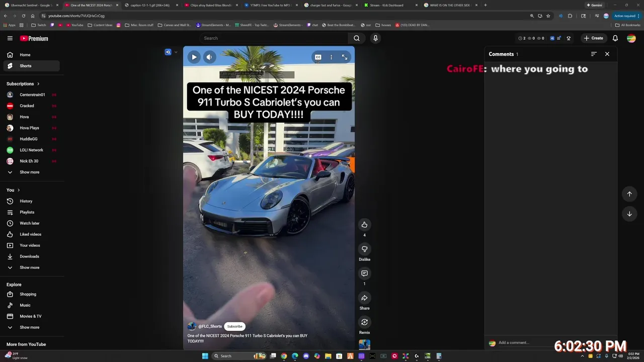Show more subscriptions
Viewport: 644px width, 362px height.
[32, 172]
